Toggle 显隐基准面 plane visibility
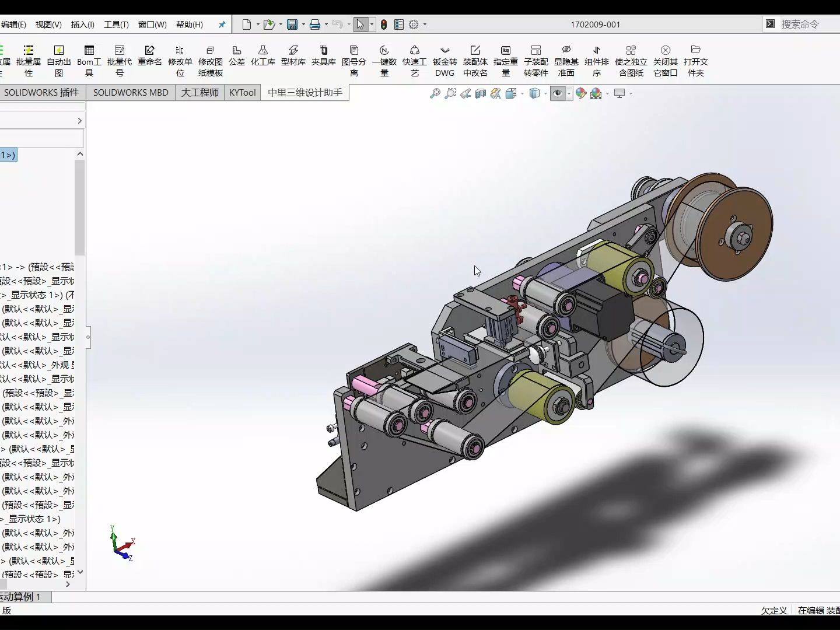The image size is (840, 630). tap(566, 61)
